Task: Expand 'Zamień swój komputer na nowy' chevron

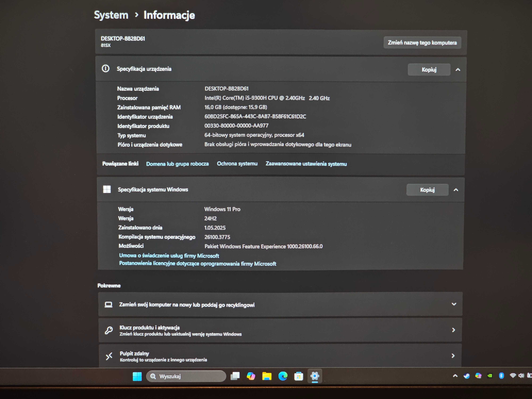Action: [454, 304]
